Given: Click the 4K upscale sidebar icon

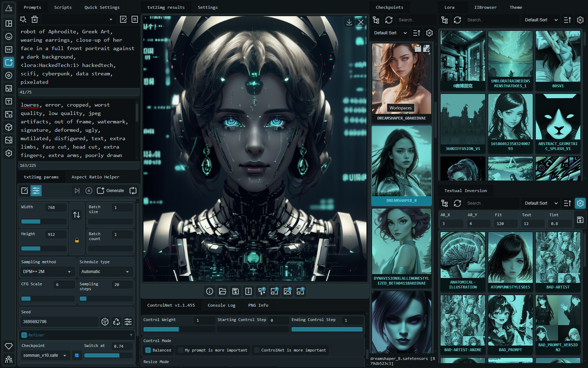Looking at the screenshot, I should tap(9, 49).
